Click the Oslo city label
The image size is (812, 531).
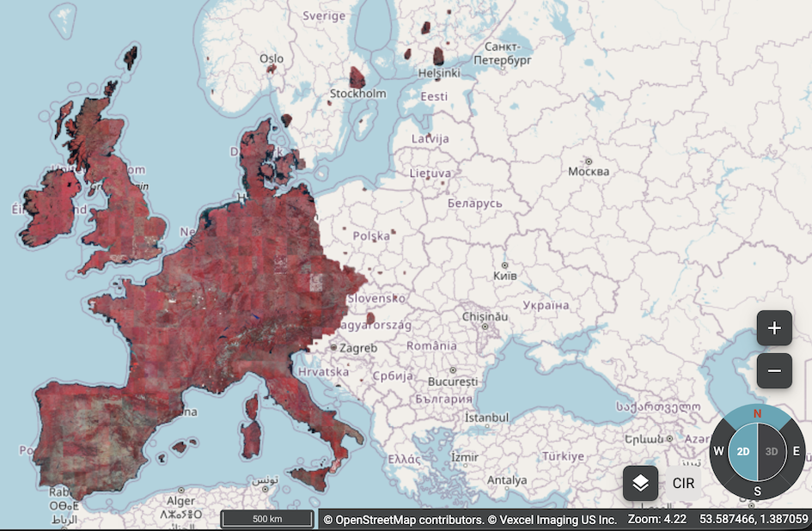(x=272, y=58)
